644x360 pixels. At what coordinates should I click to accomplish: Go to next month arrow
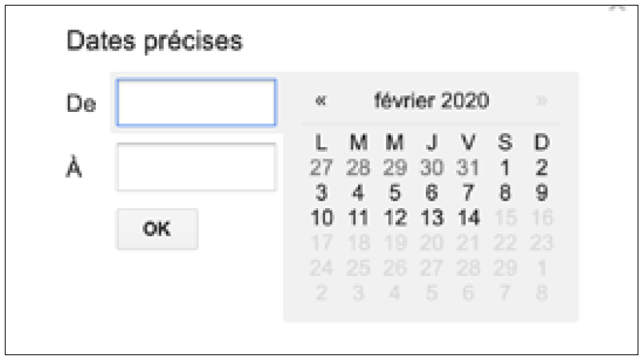[543, 101]
